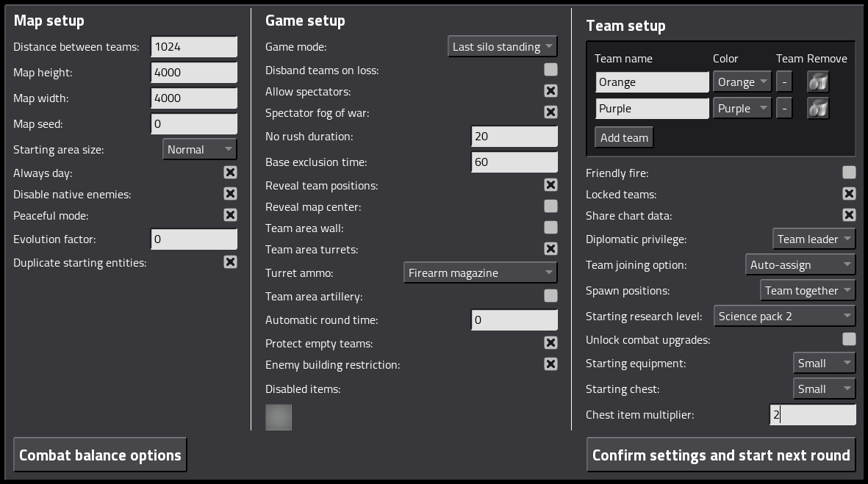Expand the Starting area size dropdown
Screen dimensions: 868x484
pyautogui.click(x=199, y=150)
